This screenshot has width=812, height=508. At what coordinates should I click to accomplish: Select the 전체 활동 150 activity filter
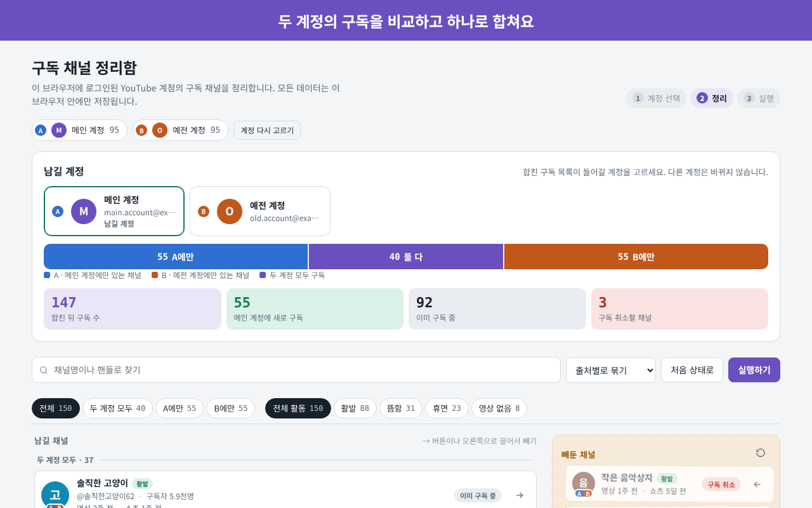[x=298, y=408]
